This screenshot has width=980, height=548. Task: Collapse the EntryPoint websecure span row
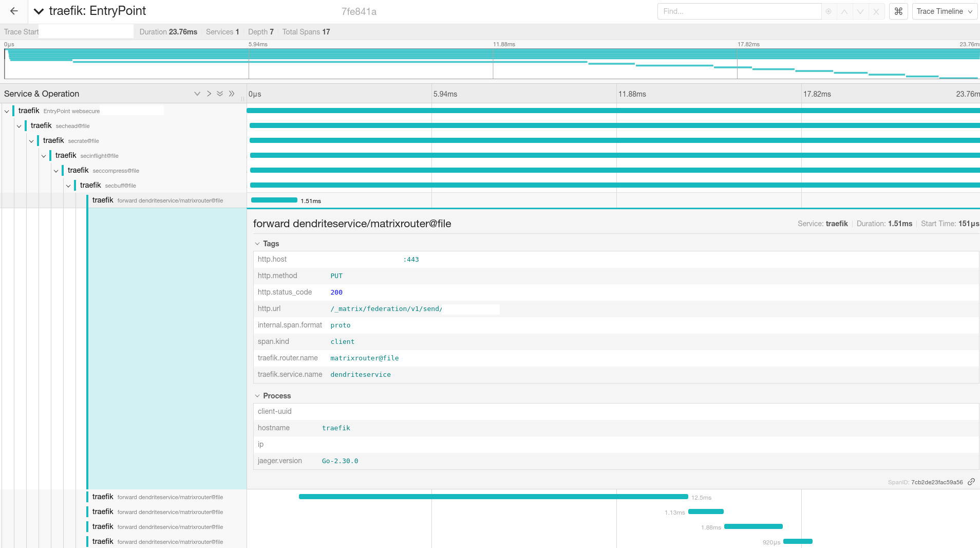7,111
